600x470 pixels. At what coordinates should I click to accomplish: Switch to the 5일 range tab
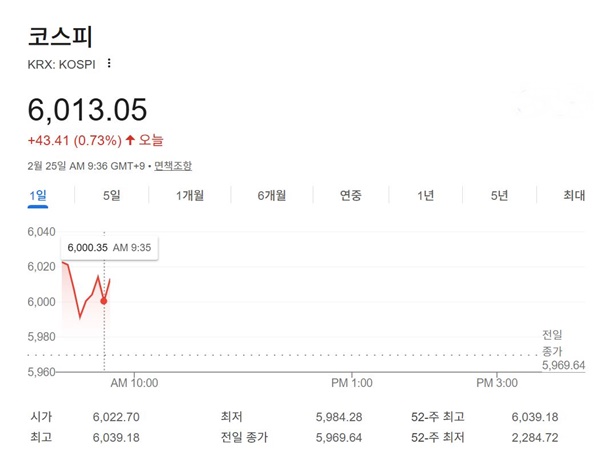click(111, 196)
